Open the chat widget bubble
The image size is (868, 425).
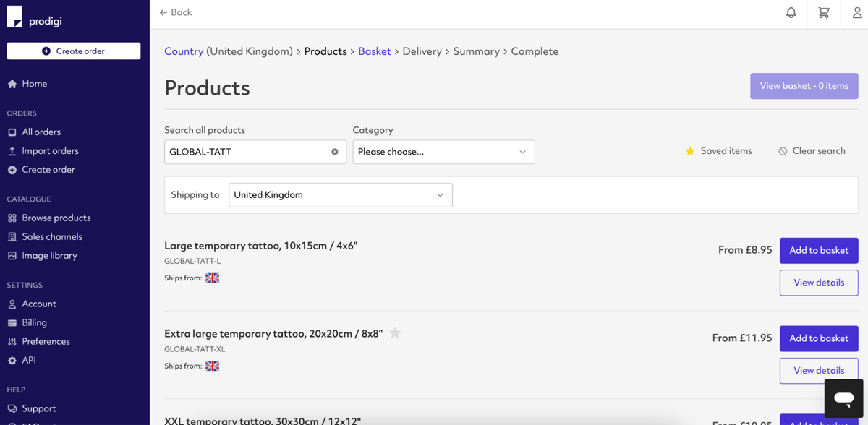tap(843, 398)
